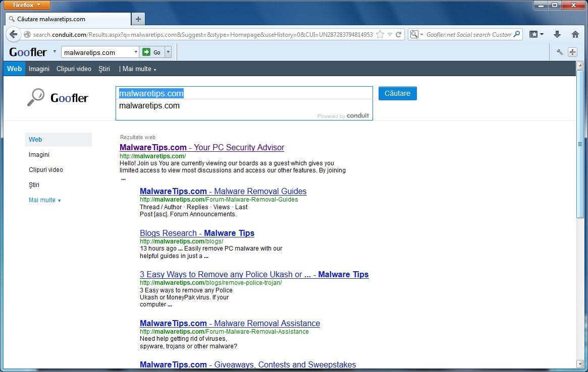Expand Mai multe in the left sidebar
The image size is (588, 372).
pyautogui.click(x=44, y=200)
